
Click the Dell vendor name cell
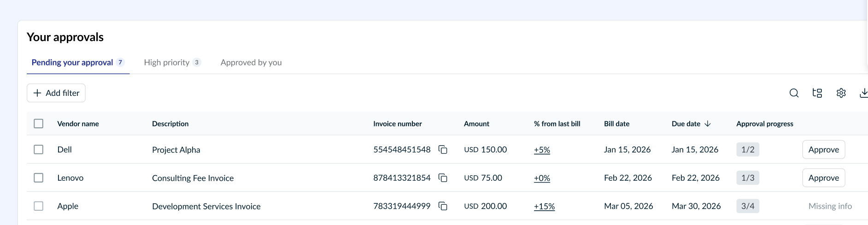65,149
